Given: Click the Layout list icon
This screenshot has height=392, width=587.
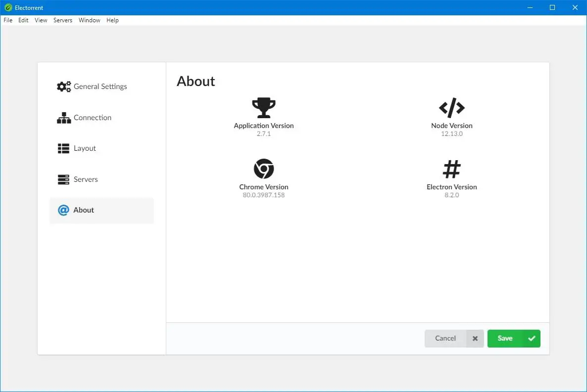Looking at the screenshot, I should [x=63, y=148].
